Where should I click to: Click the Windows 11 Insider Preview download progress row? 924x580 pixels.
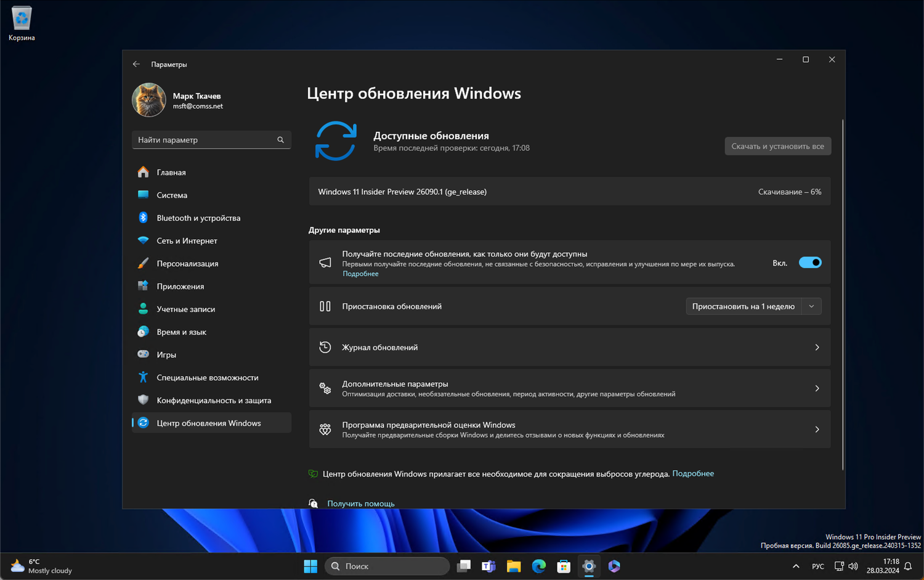(x=570, y=191)
